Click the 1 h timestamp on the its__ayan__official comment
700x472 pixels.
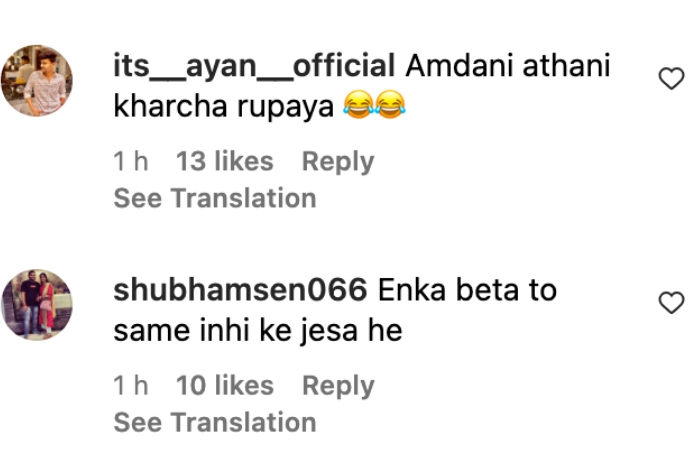click(131, 161)
